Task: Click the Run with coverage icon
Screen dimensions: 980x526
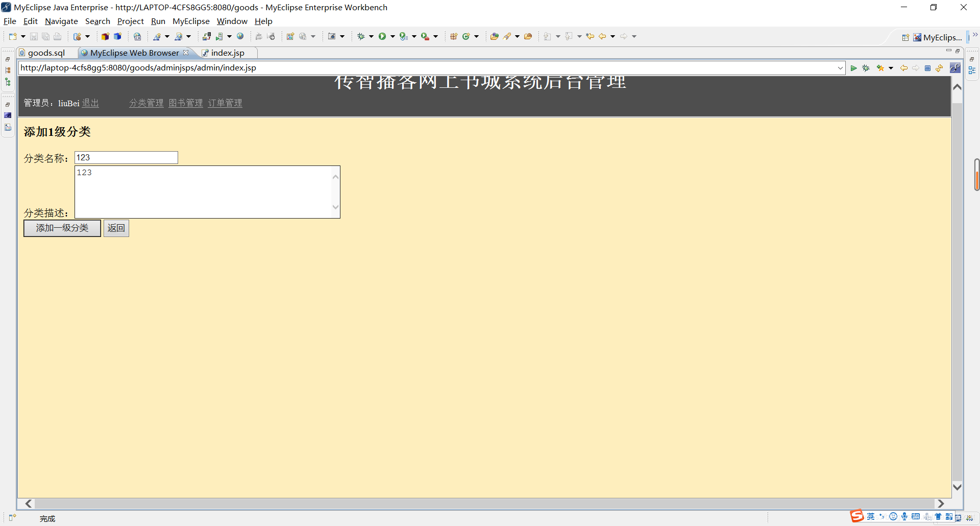Action: point(403,36)
